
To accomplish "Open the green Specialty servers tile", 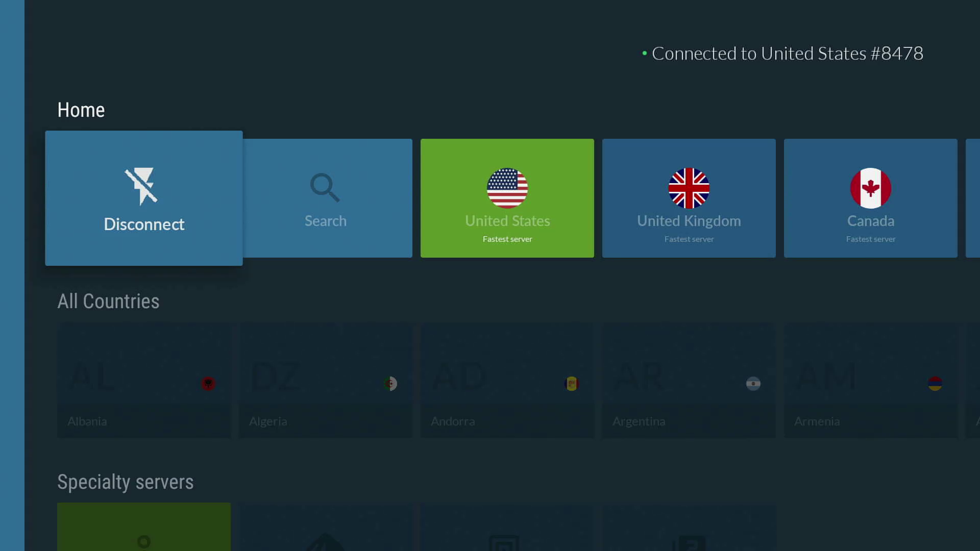I will [143, 528].
